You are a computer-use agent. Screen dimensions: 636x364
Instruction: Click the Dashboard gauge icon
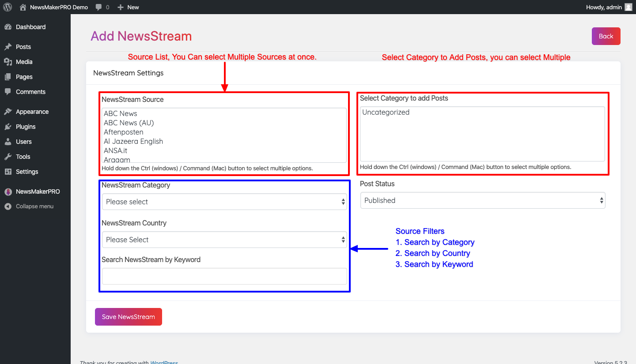[x=8, y=27]
